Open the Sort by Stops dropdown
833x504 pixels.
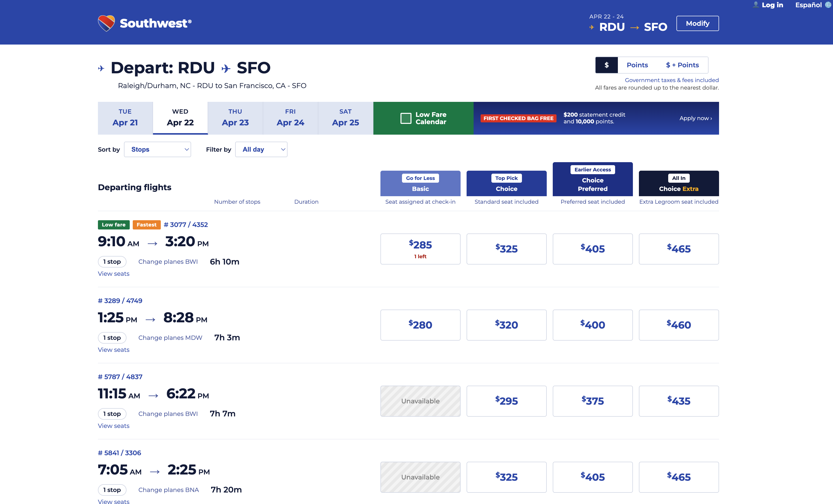pyautogui.click(x=158, y=149)
